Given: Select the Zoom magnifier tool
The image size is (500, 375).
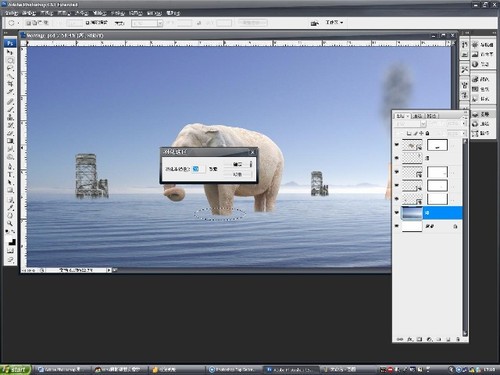Looking at the screenshot, I should (x=10, y=223).
